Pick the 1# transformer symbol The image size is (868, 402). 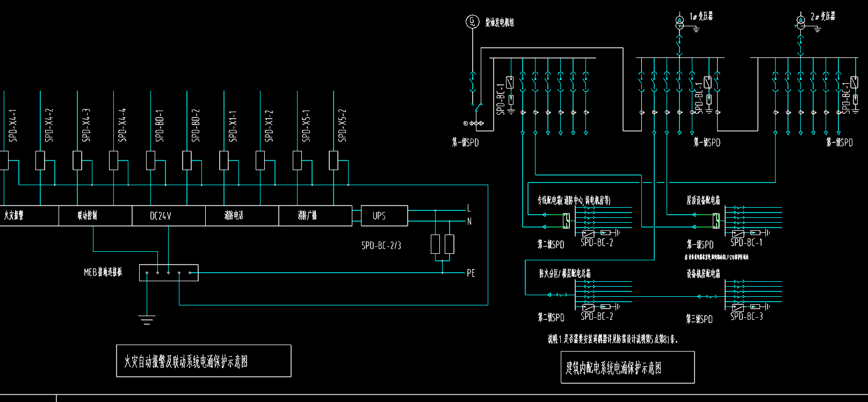[679, 23]
